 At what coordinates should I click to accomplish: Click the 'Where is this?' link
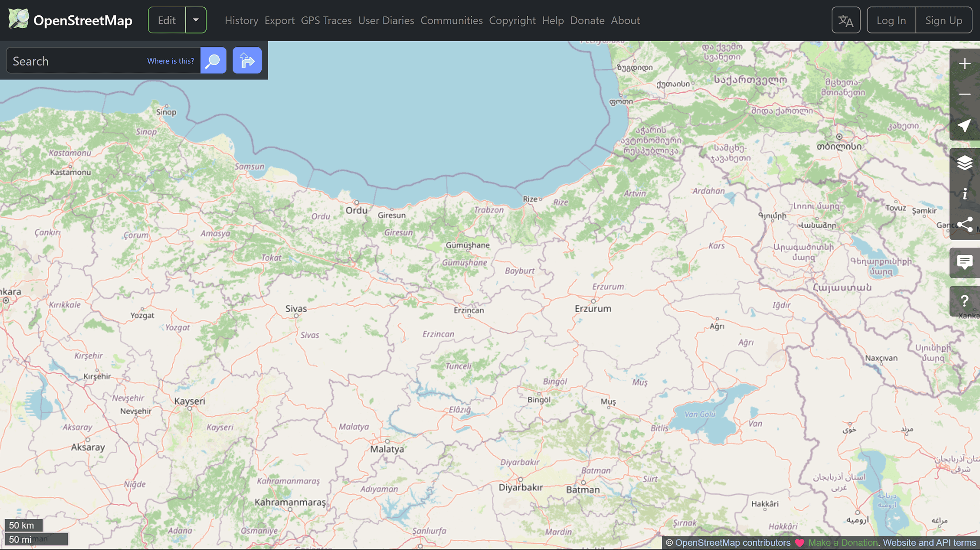170,61
